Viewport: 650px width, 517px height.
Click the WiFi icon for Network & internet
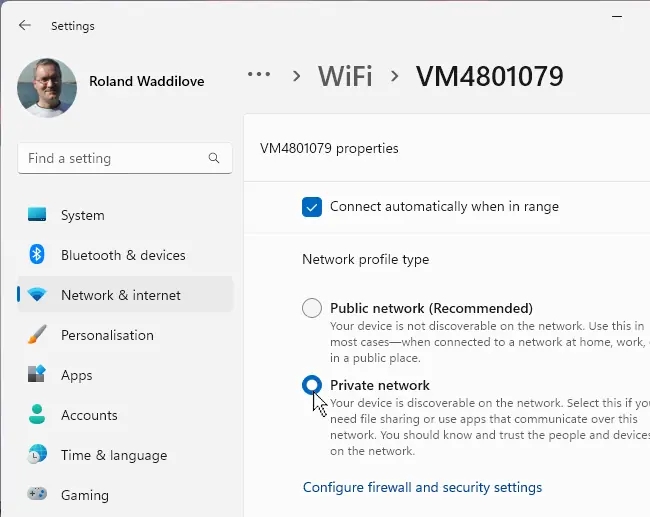click(37, 294)
